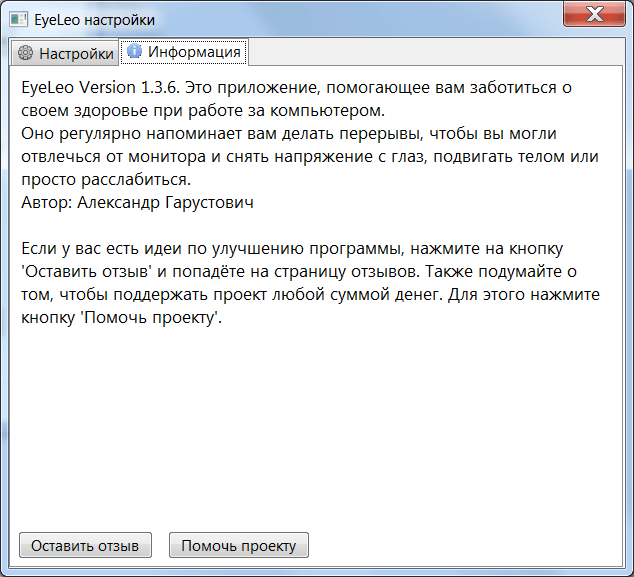
Task: Click the line 'своем здоровье при работе за компьютером.'
Action: click(x=203, y=110)
